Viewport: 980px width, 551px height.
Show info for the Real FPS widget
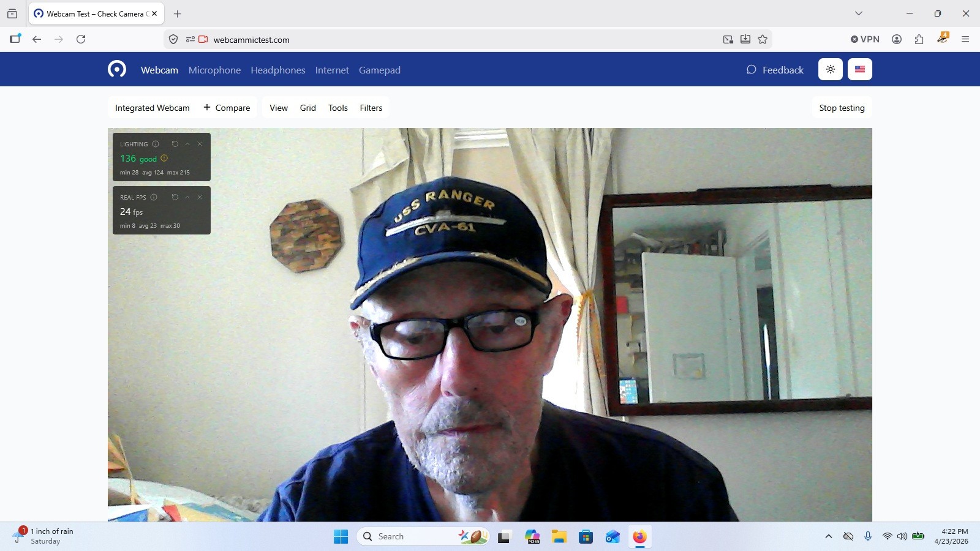pos(154,197)
